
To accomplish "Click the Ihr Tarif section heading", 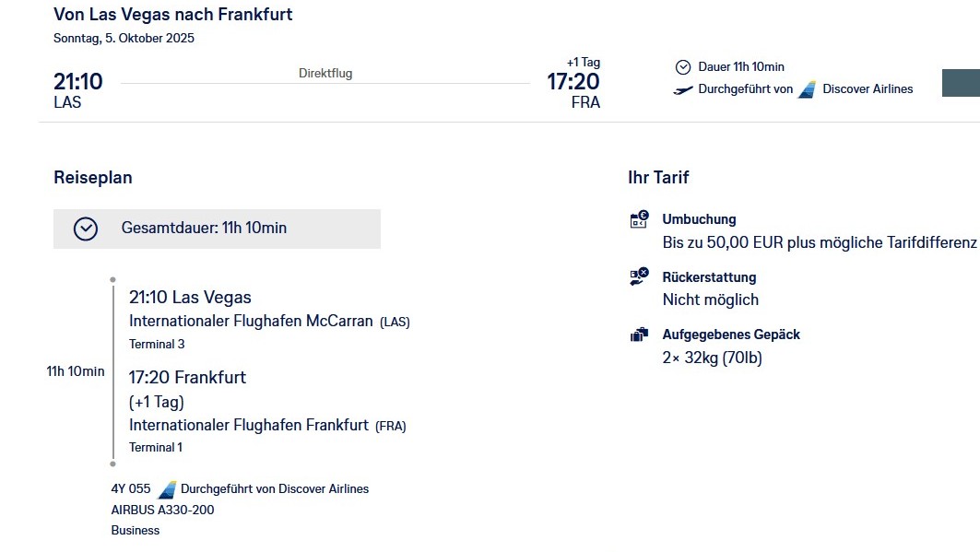I will [658, 178].
